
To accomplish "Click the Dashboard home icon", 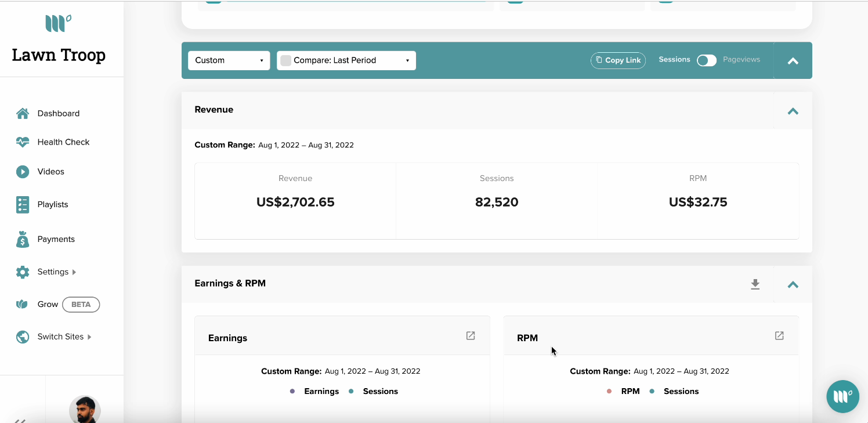I will tap(23, 113).
